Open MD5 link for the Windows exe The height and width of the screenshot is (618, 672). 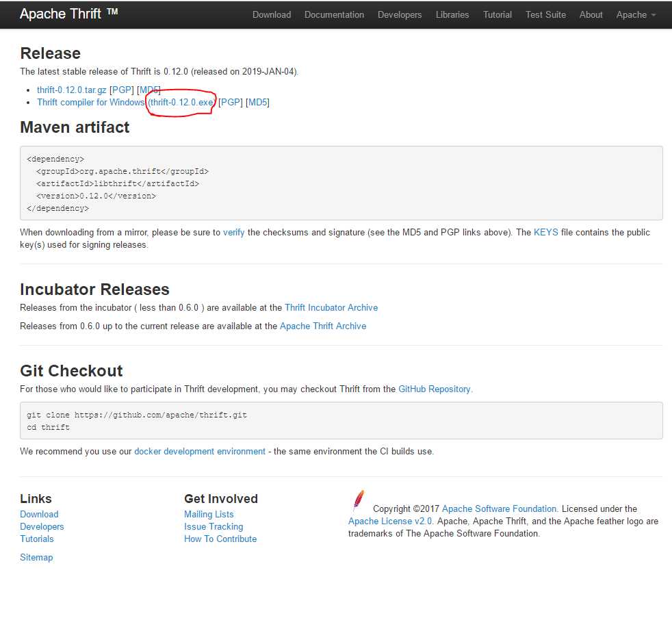(x=257, y=103)
